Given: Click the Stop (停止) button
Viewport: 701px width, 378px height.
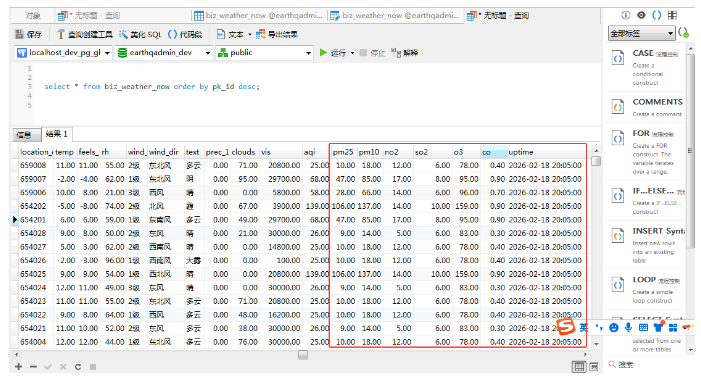Looking at the screenshot, I should click(x=372, y=53).
